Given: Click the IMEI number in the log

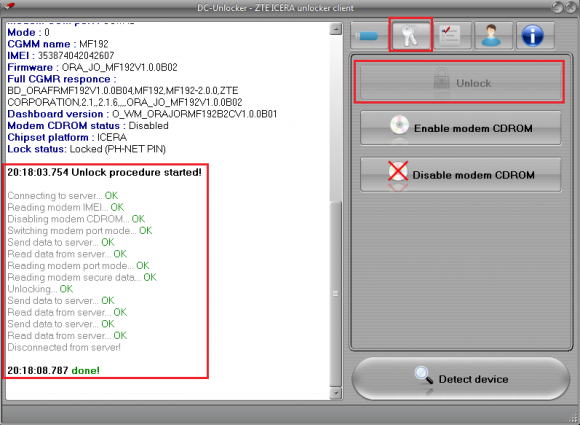Looking at the screenshot, I should pos(76,55).
